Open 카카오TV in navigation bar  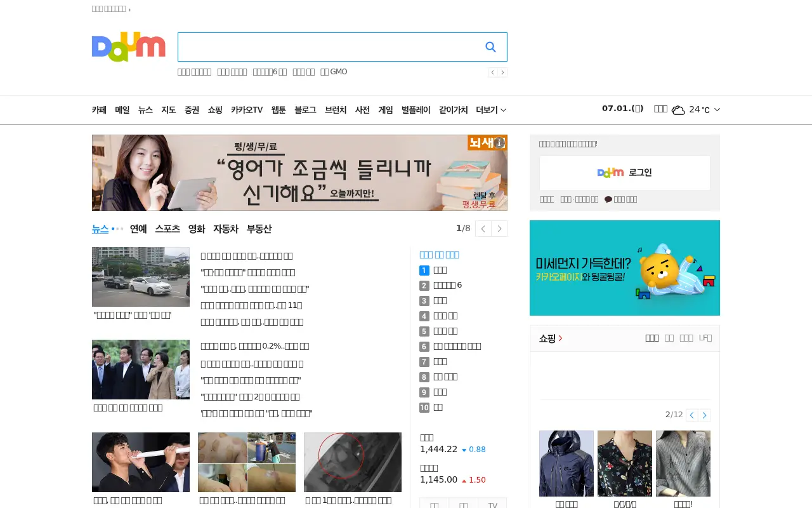pos(247,110)
